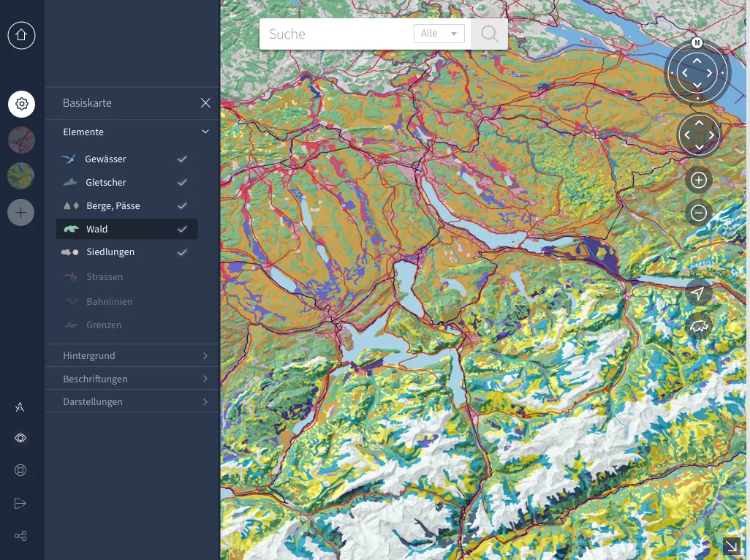Zoom in using the plus map control

[699, 180]
